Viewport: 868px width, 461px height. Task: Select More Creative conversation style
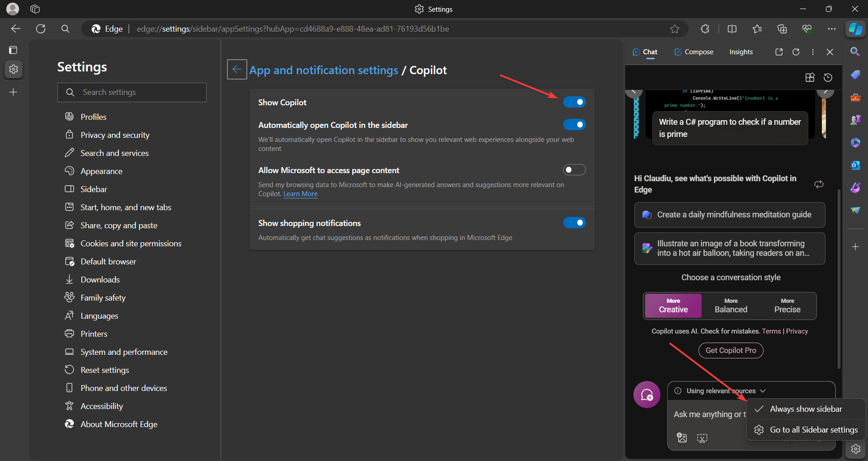tap(673, 306)
